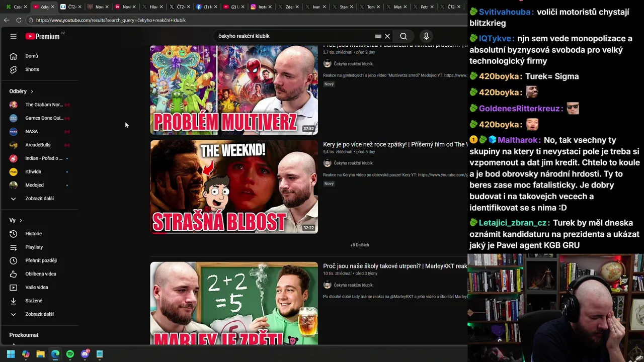Start voice search with microphone

coord(426,36)
